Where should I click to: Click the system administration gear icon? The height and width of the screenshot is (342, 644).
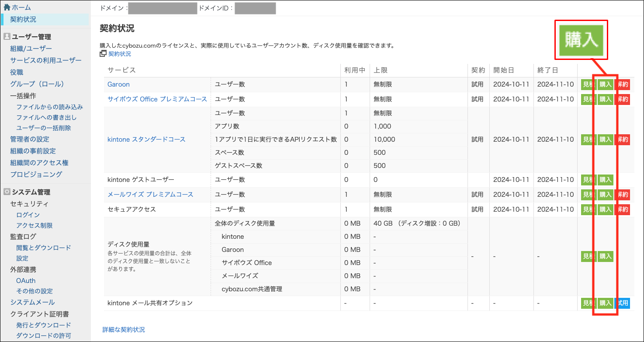(7, 192)
